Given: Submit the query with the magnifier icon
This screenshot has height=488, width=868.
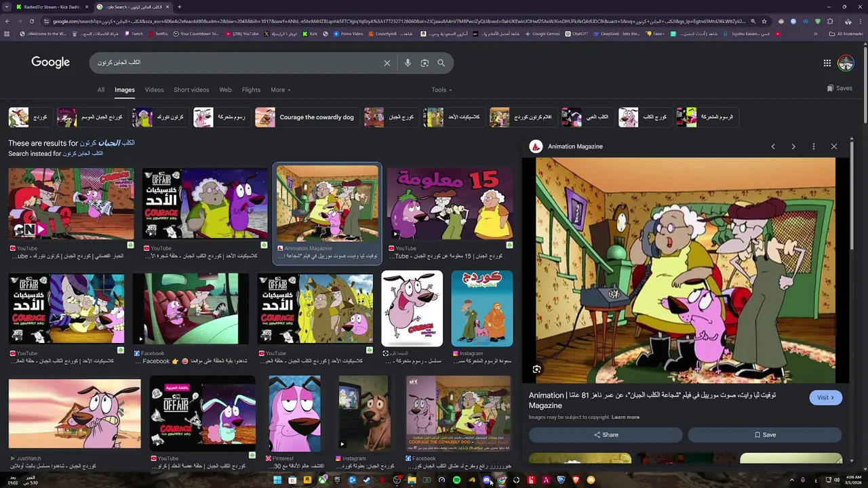Looking at the screenshot, I should 441,63.
